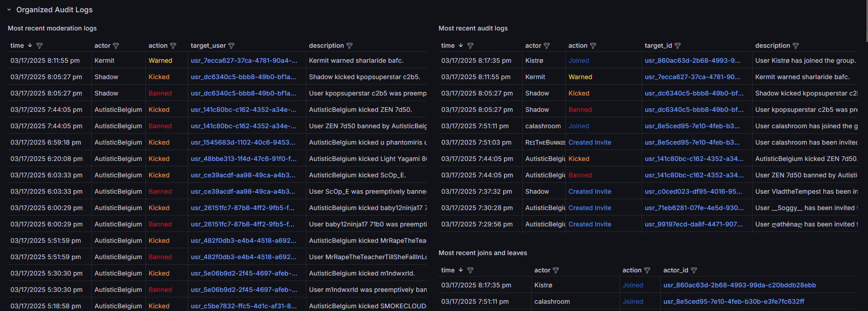The image size is (868, 311).
Task: Click 'Most recent moderation logs' panel title
Action: tap(52, 28)
